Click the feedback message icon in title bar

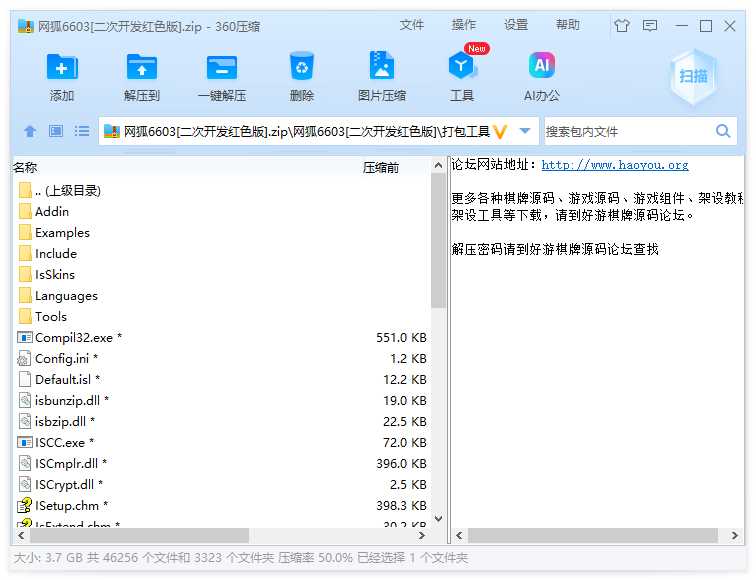(x=649, y=25)
